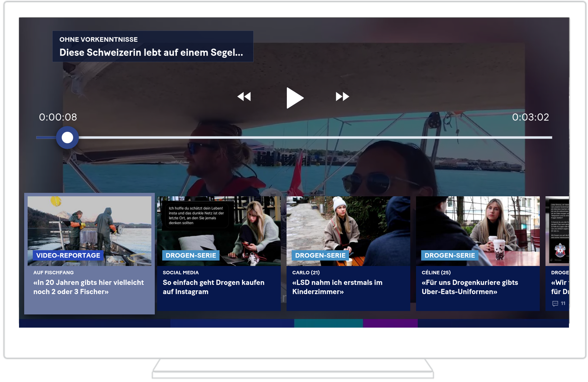Click the rewind double-arrow icon
588x382 pixels.
pos(244,97)
